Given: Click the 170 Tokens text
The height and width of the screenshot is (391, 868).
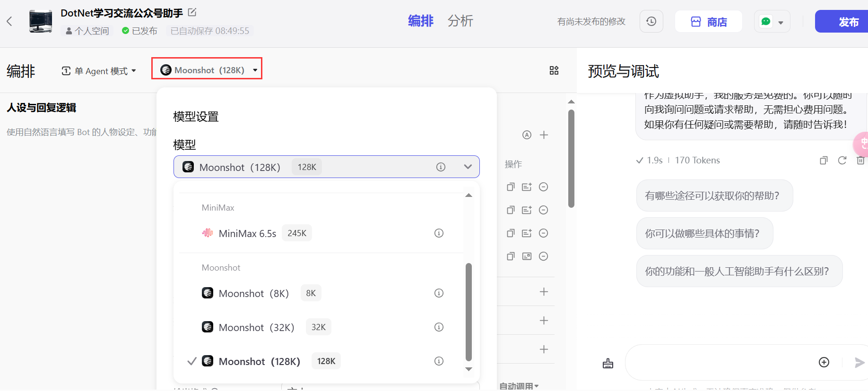Looking at the screenshot, I should tap(697, 161).
